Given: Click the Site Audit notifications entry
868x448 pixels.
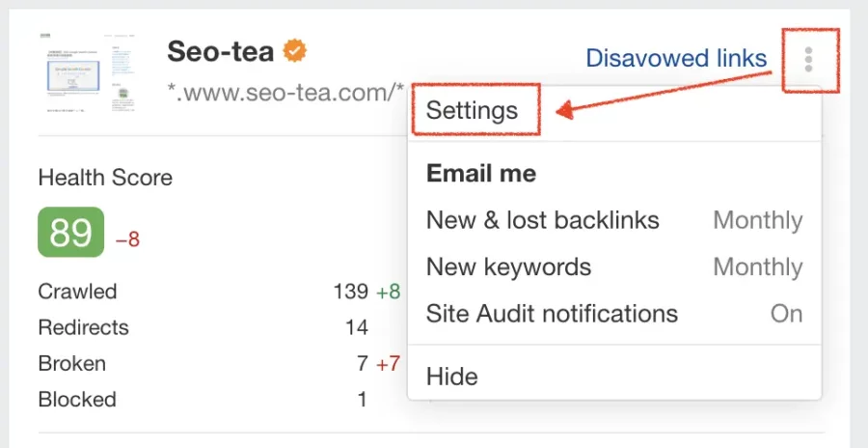Looking at the screenshot, I should [x=552, y=314].
